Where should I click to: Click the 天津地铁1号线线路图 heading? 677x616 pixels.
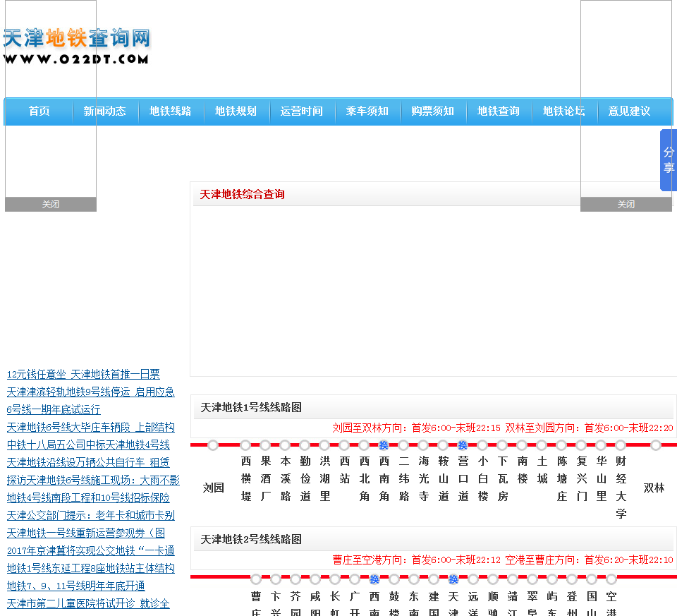pyautogui.click(x=251, y=407)
